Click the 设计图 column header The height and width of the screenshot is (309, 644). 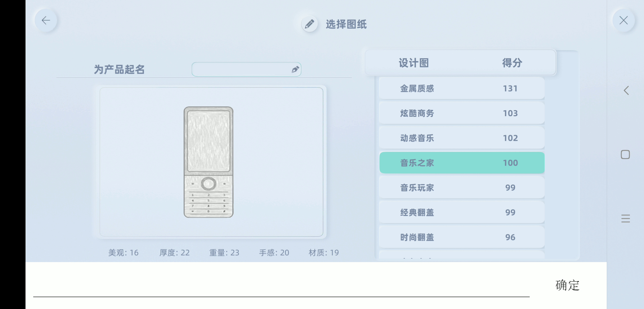(x=414, y=63)
